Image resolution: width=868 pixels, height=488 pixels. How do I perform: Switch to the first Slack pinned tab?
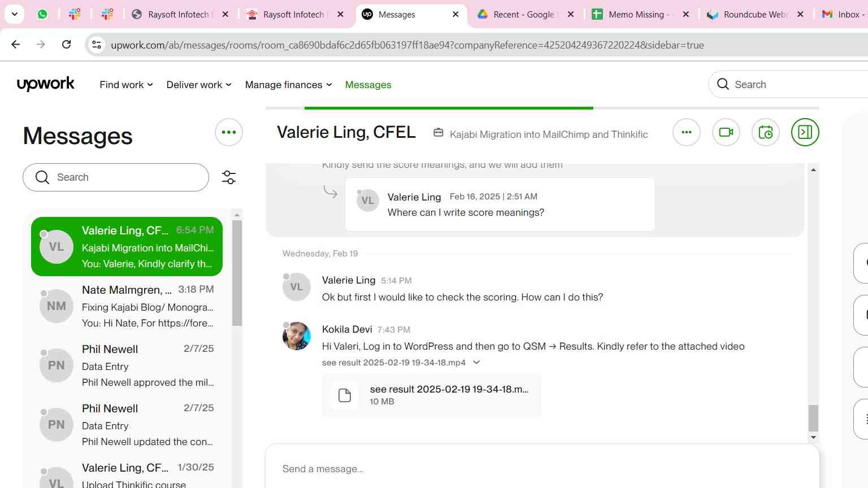point(75,14)
